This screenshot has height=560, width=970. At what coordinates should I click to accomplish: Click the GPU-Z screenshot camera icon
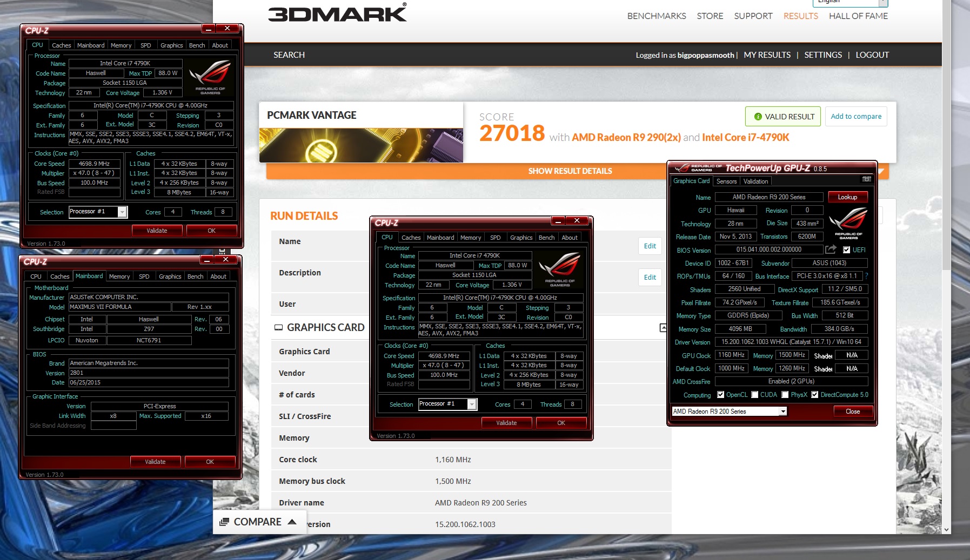[866, 179]
